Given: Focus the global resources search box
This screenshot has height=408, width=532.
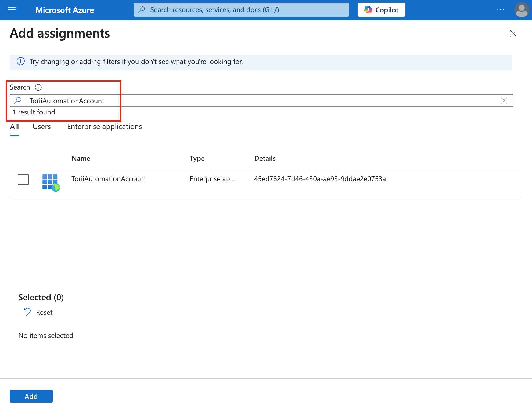Looking at the screenshot, I should point(241,10).
